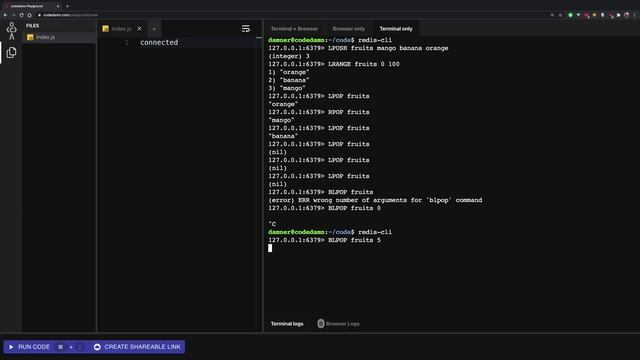Click the blpop error message line
Viewport: 640px width, 360px height.
[375, 200]
